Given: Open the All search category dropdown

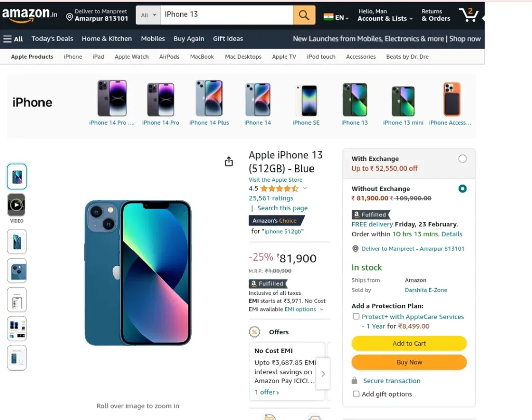Looking at the screenshot, I should (x=148, y=15).
